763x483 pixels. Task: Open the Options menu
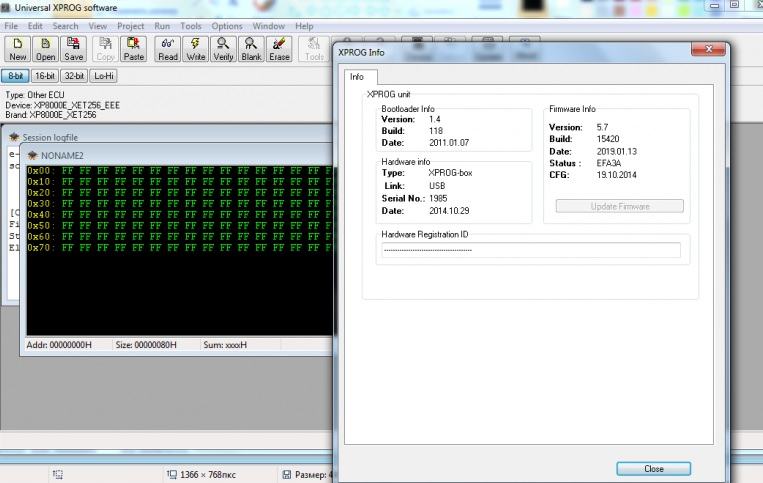click(227, 26)
